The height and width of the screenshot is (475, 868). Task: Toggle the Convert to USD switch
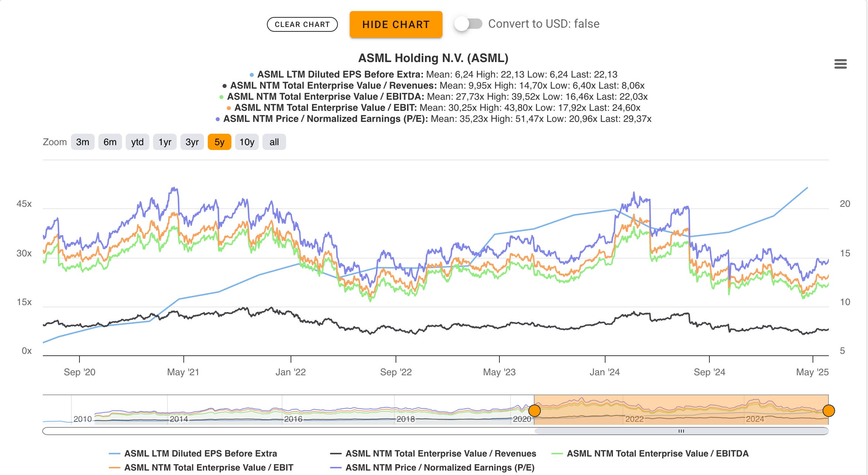[x=468, y=24]
